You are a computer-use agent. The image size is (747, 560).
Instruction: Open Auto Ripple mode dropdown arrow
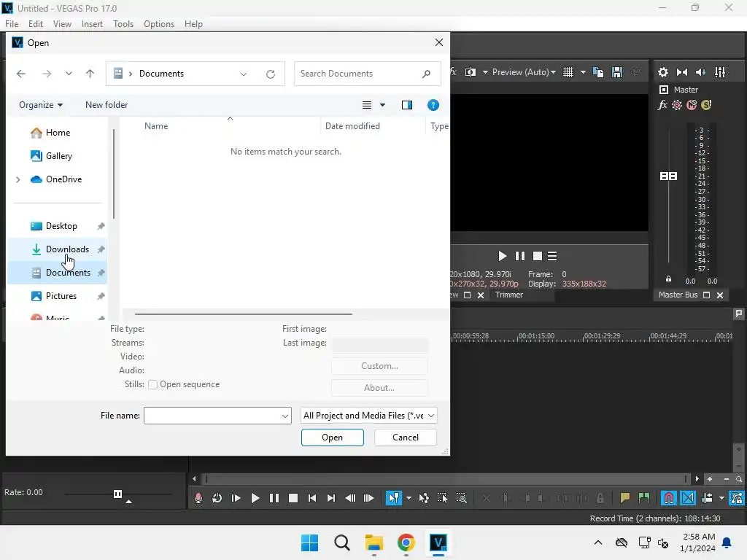pyautogui.click(x=721, y=498)
